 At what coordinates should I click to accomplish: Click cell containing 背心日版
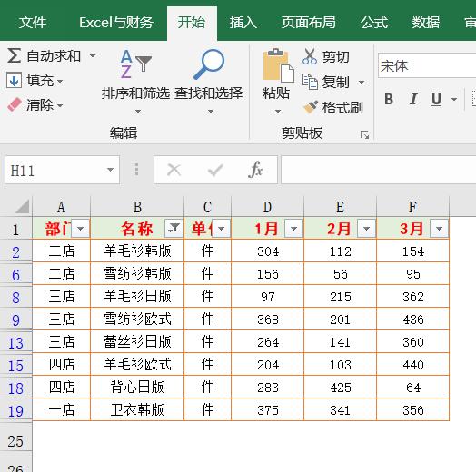tap(137, 387)
